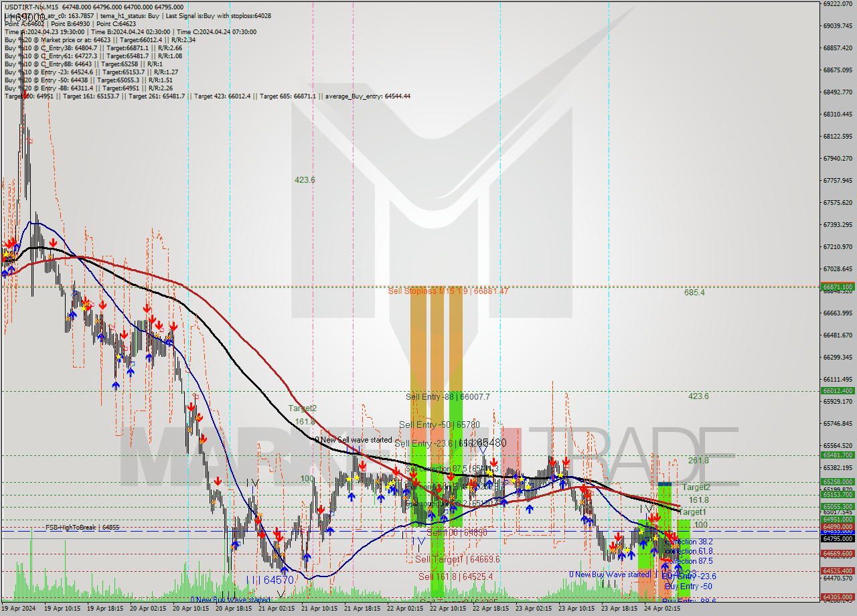Select the '21 Apr 02:15' time axis label
Viewport: 857px width, 616px height.
[x=277, y=609]
